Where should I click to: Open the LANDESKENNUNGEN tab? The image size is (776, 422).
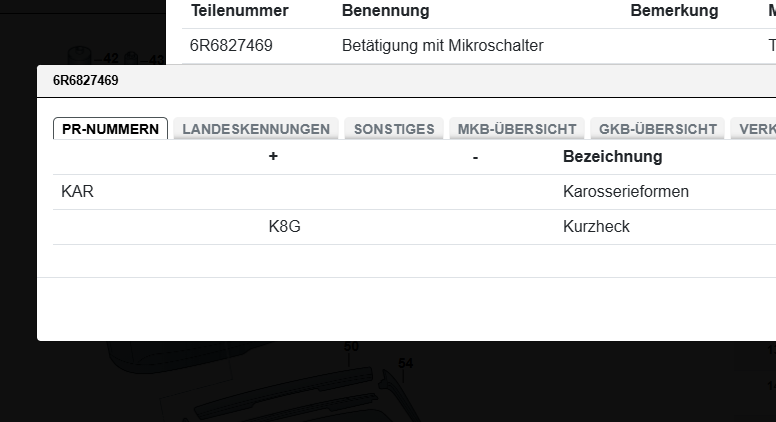point(256,129)
